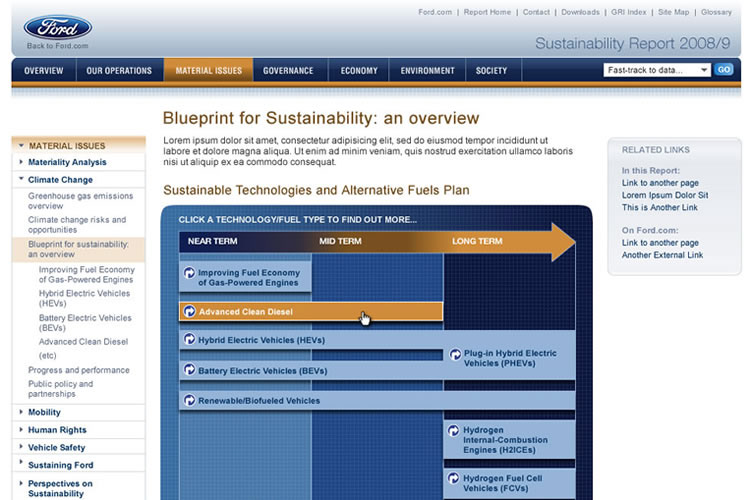Click circular arrow icon beside Hydrogen Internal-Combustion Engines
The width and height of the screenshot is (750, 500).
pyautogui.click(x=453, y=431)
